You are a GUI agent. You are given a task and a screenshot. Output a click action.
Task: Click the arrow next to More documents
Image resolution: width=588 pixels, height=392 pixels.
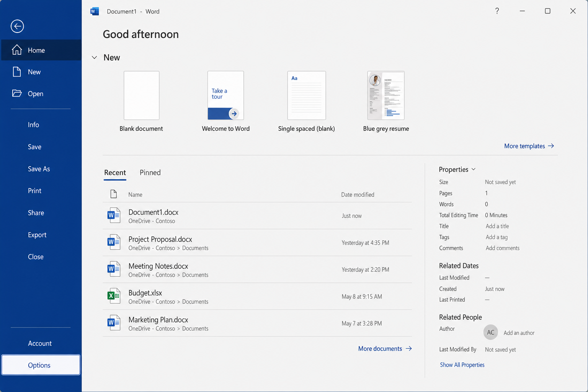point(408,348)
